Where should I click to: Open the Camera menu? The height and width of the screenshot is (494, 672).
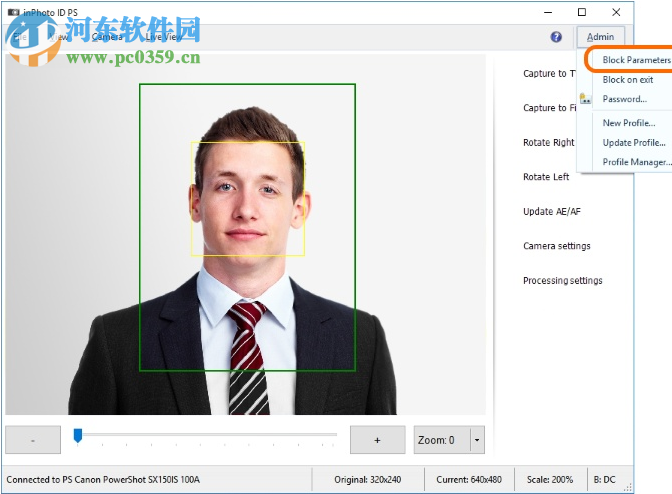pyautogui.click(x=107, y=37)
